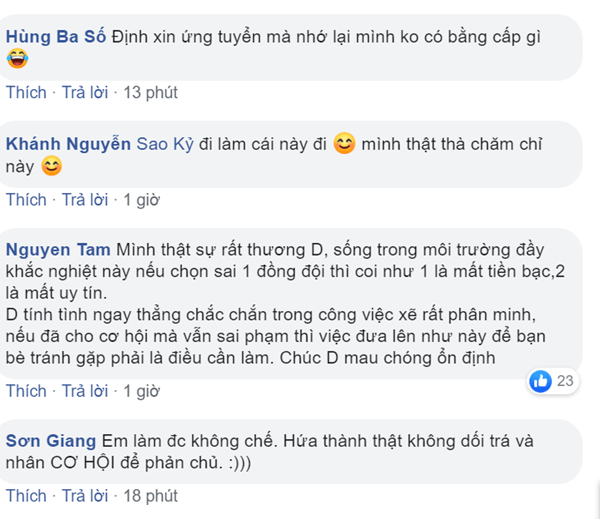Open Sơn Giang's profile
600x519 pixels.
tap(50, 440)
